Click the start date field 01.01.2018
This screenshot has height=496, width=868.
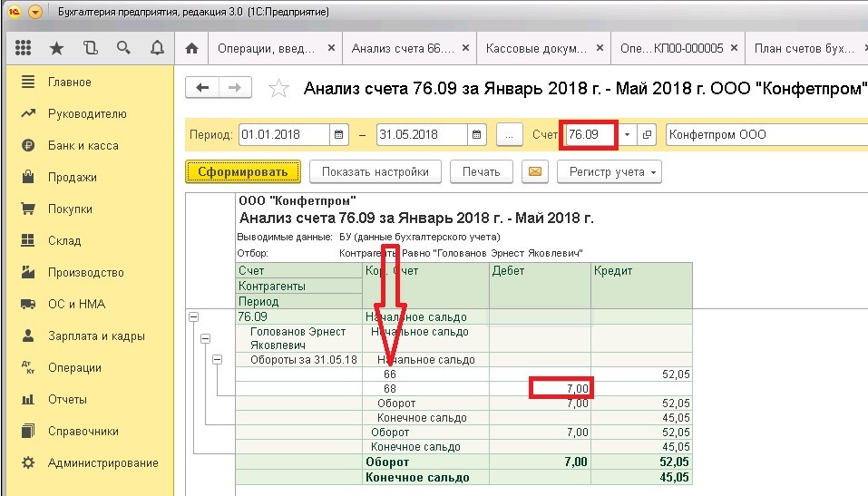[284, 134]
